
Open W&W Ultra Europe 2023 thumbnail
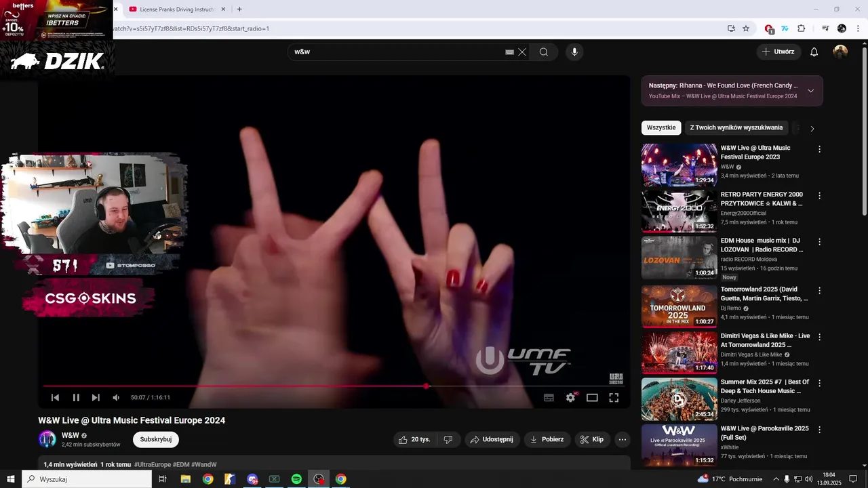pyautogui.click(x=679, y=164)
